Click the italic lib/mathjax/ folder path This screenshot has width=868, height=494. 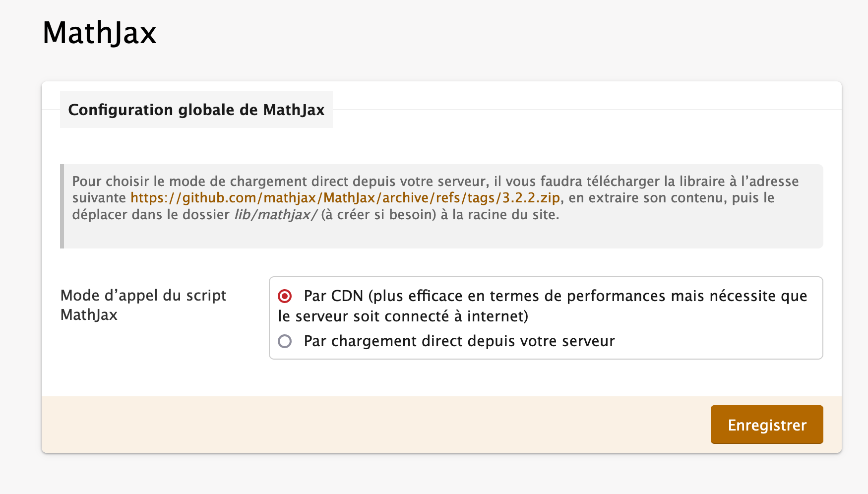[275, 215]
